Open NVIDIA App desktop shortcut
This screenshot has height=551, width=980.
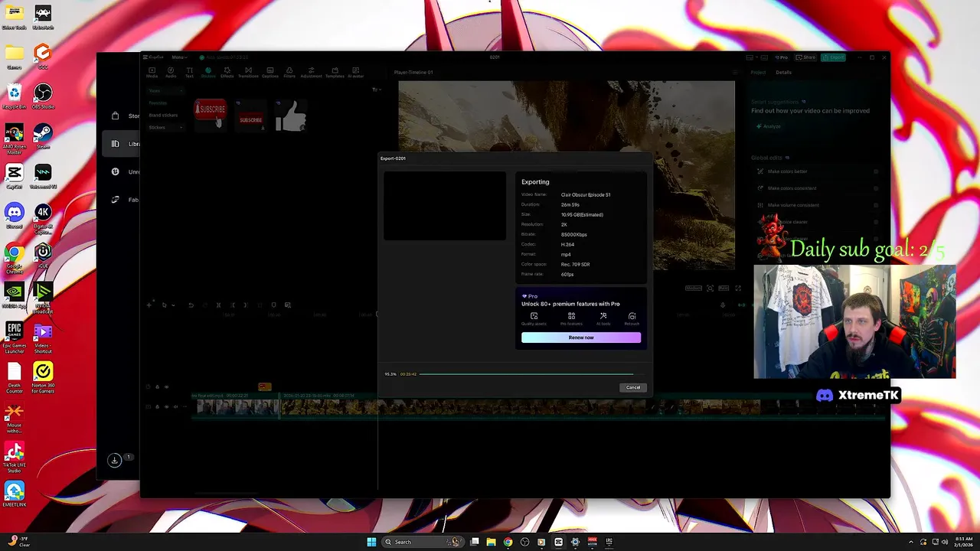click(14, 295)
